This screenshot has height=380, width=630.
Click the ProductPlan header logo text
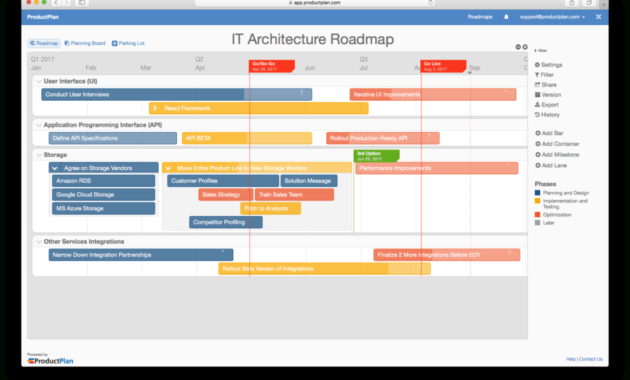click(x=43, y=17)
